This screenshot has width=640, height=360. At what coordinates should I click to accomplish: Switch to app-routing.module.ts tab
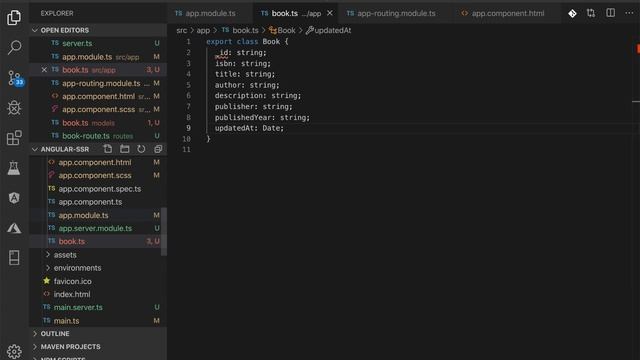pyautogui.click(x=396, y=13)
